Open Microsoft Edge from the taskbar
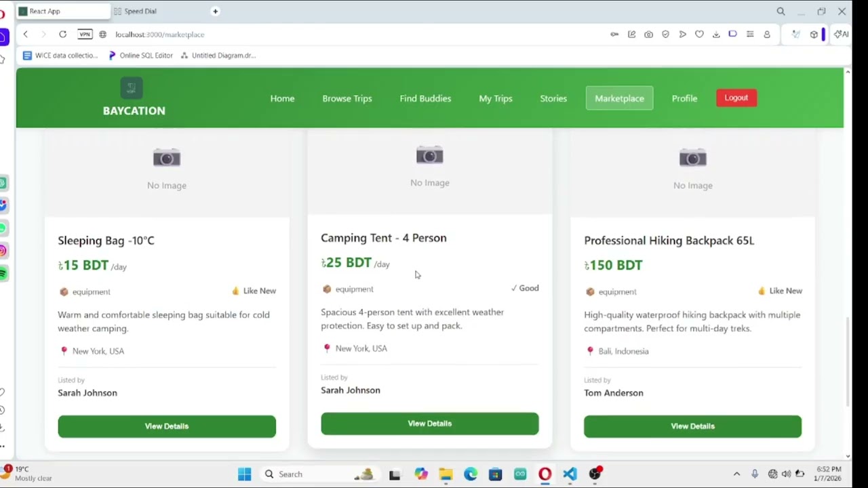 pyautogui.click(x=471, y=474)
